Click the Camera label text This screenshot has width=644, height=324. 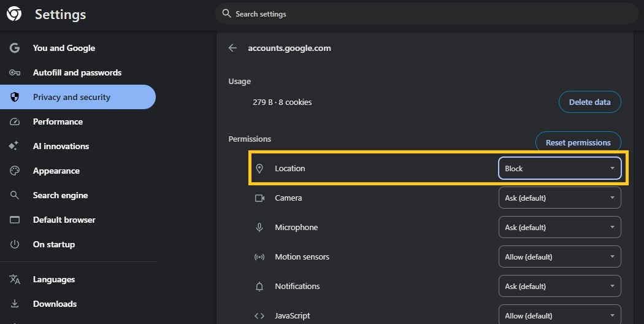coord(288,198)
